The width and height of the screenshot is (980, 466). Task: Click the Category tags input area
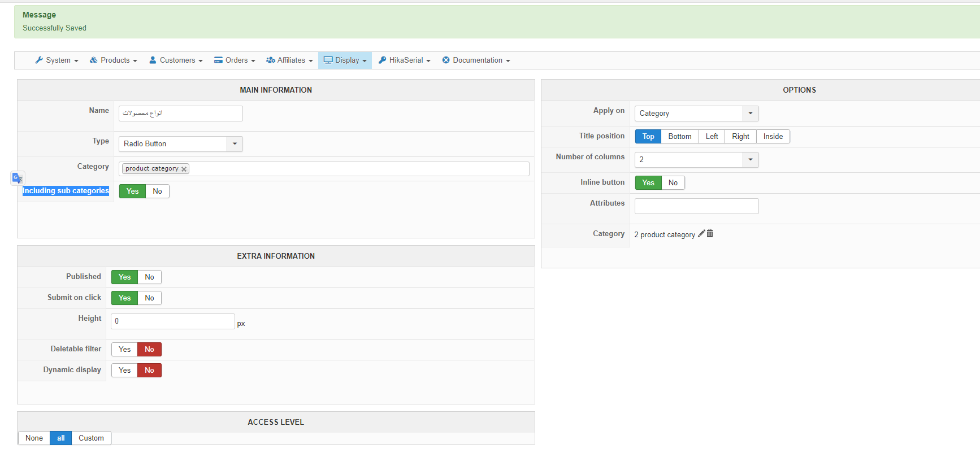(x=324, y=169)
